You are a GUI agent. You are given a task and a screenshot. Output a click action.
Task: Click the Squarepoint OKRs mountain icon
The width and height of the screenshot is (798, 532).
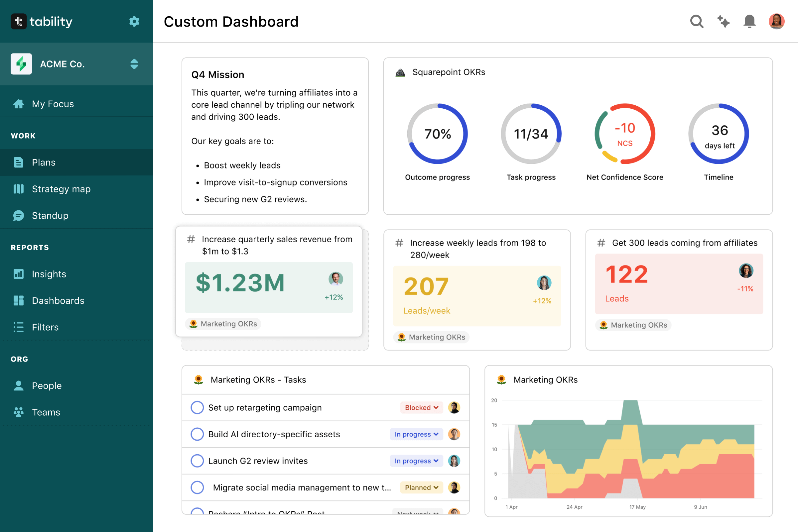click(x=400, y=72)
